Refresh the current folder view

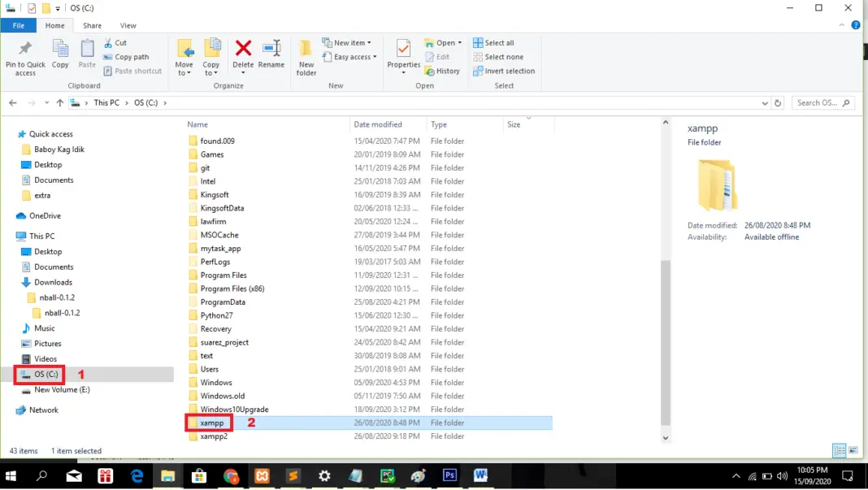tap(778, 103)
